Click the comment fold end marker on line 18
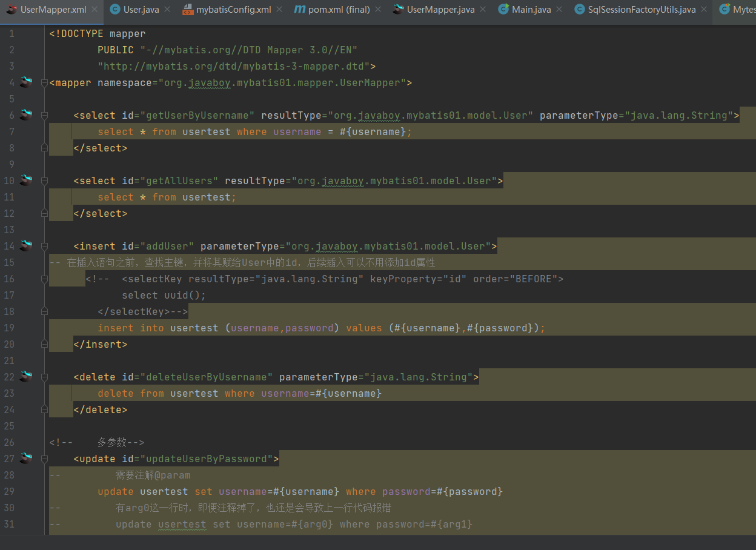Screen dimensions: 756x550 44,311
